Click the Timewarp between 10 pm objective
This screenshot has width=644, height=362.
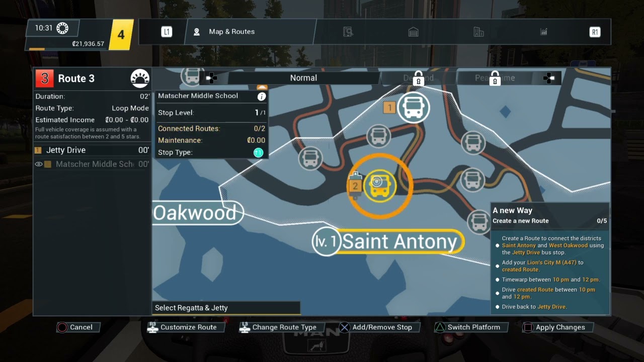click(x=550, y=280)
